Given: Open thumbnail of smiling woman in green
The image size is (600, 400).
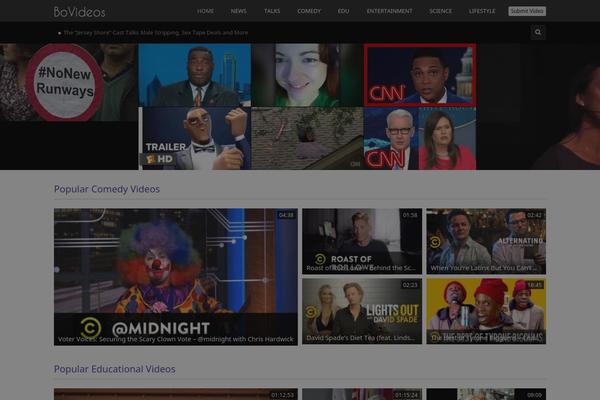Looking at the screenshot, I should (x=307, y=75).
